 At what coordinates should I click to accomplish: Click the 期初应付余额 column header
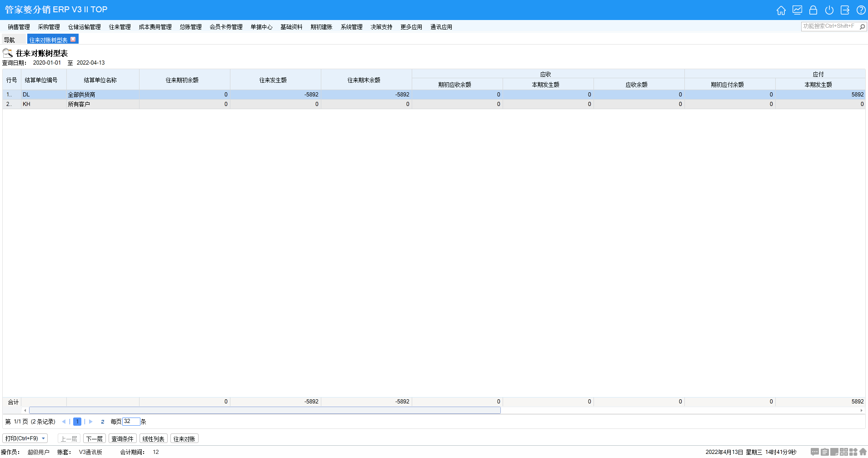click(x=730, y=85)
